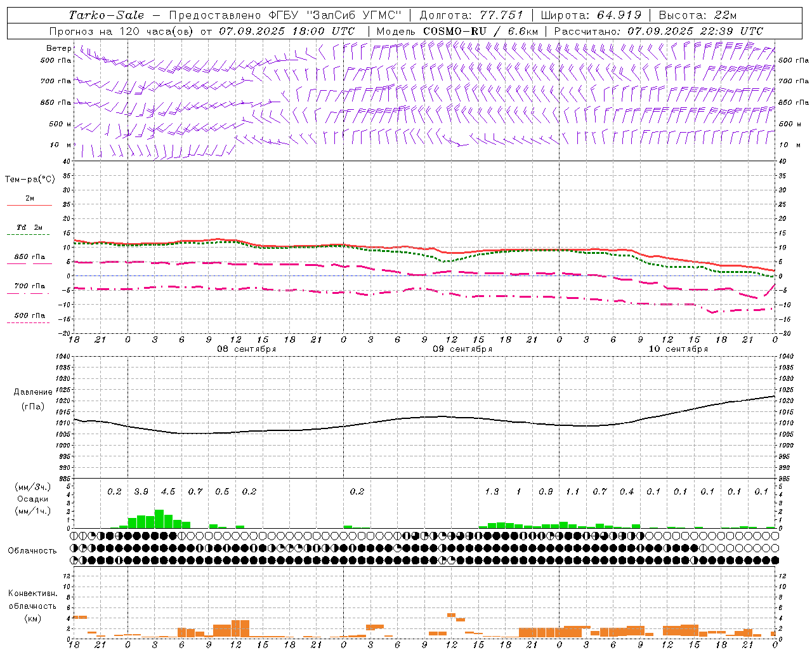Click the solid red 2м legend line
The height and width of the screenshot is (650, 812).
(29, 205)
